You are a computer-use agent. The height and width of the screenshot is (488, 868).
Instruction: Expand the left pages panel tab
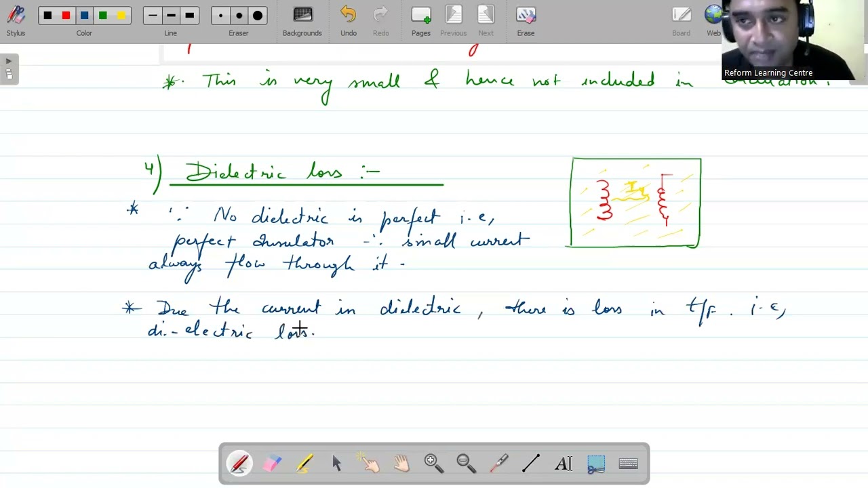tap(9, 69)
